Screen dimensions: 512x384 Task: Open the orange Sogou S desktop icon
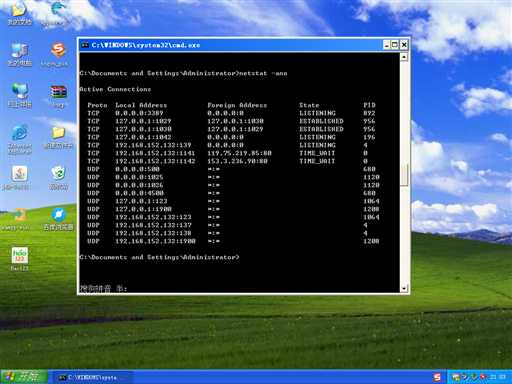(x=58, y=53)
